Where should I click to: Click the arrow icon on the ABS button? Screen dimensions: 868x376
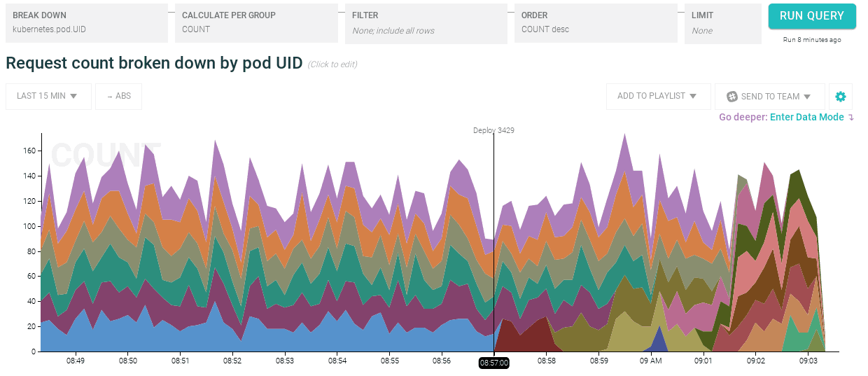click(110, 97)
